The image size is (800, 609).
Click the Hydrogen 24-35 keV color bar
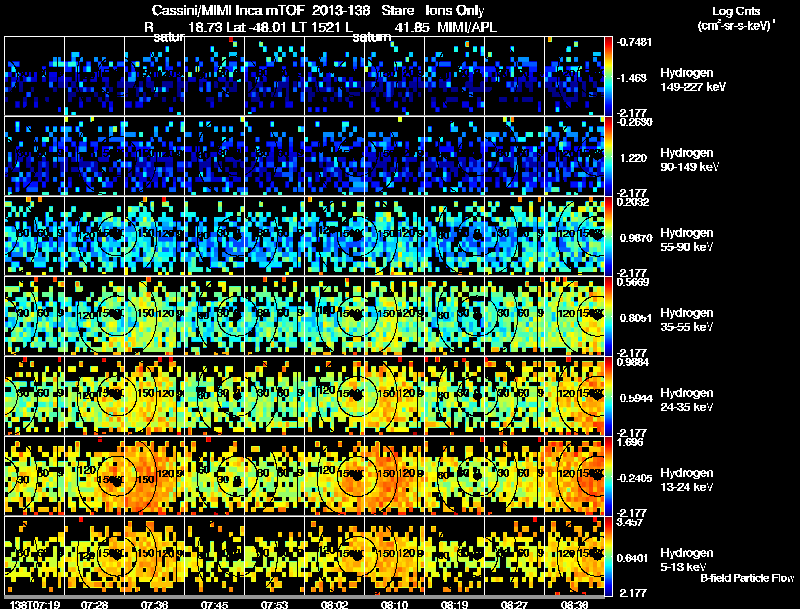(x=608, y=396)
